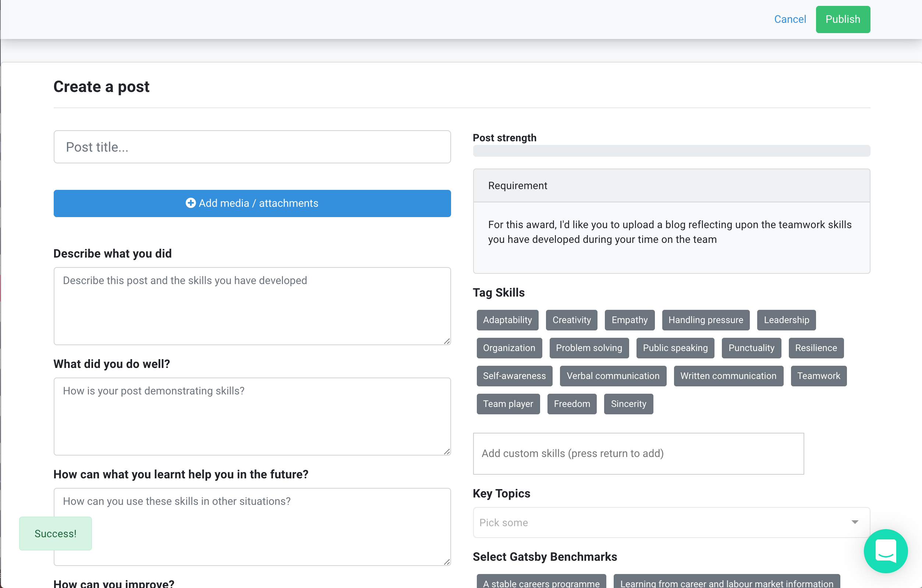922x588 pixels.
Task: Toggle the Public speaking skill tag
Action: coord(675,348)
